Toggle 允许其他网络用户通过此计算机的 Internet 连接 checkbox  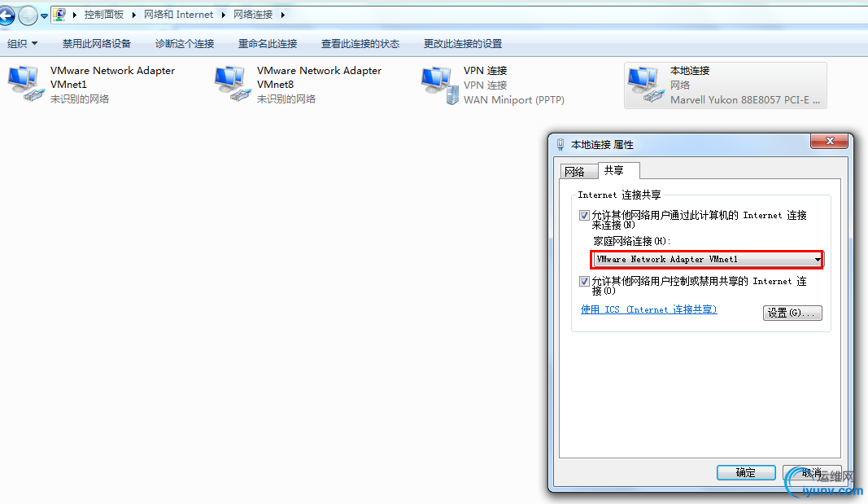point(584,215)
